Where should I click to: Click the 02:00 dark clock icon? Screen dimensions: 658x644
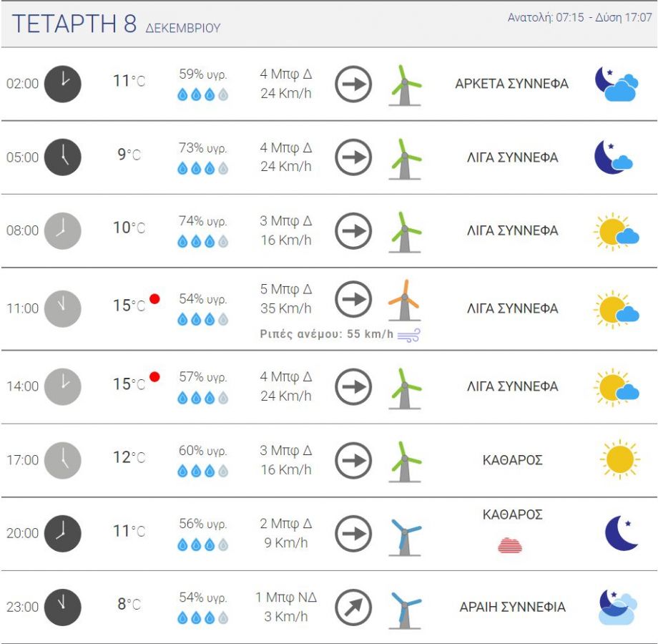(63, 84)
